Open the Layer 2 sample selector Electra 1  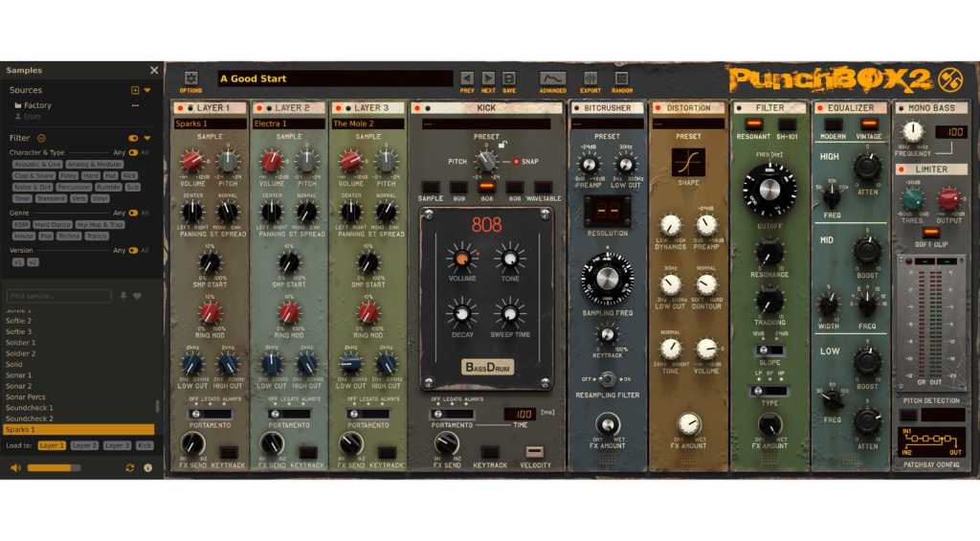coord(289,124)
